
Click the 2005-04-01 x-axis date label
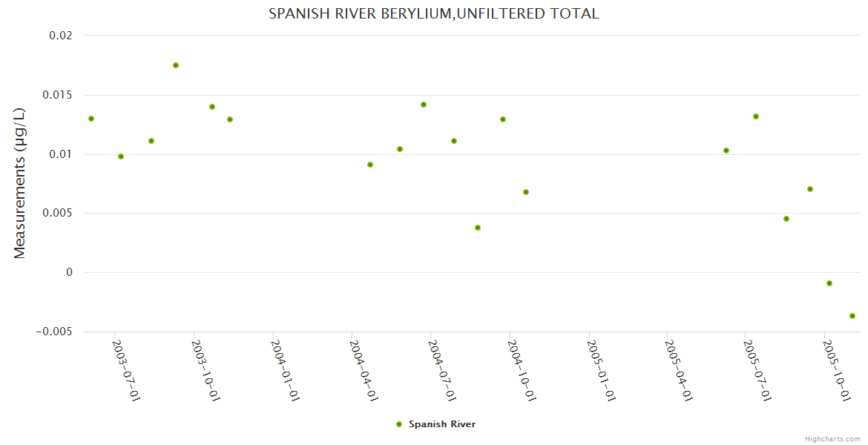tap(679, 370)
